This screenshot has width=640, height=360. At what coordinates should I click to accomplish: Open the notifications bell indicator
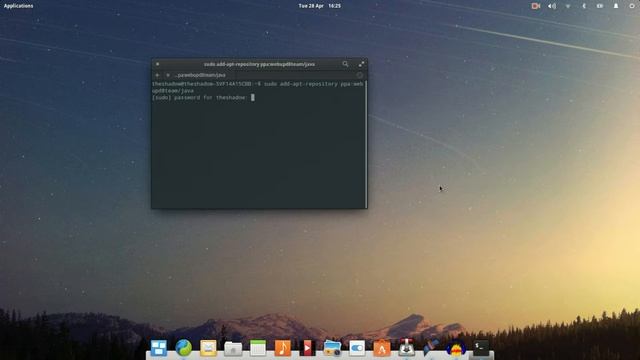click(x=616, y=6)
